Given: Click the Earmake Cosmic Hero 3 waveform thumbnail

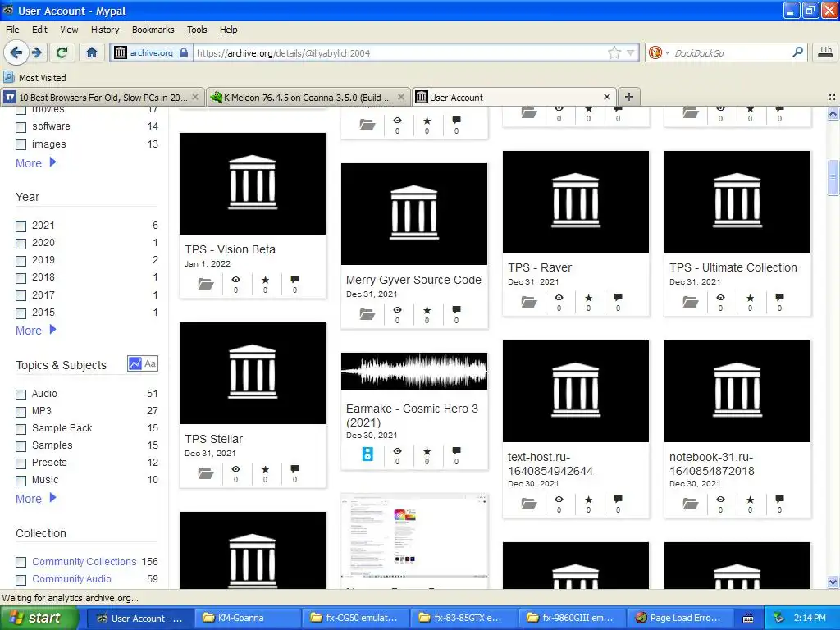Looking at the screenshot, I should (414, 371).
